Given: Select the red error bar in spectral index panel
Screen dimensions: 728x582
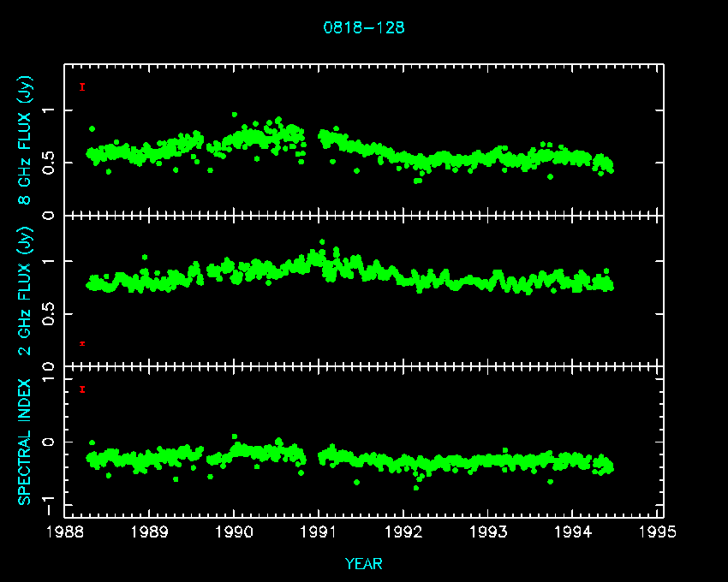Looking at the screenshot, I should [x=82, y=389].
